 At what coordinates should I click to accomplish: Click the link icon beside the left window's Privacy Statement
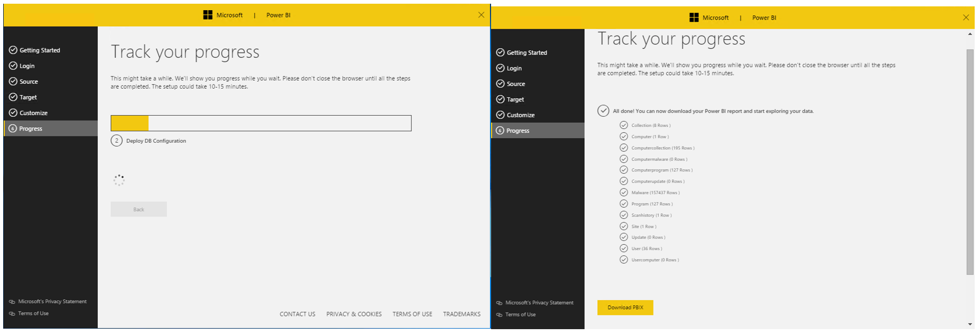tap(12, 302)
